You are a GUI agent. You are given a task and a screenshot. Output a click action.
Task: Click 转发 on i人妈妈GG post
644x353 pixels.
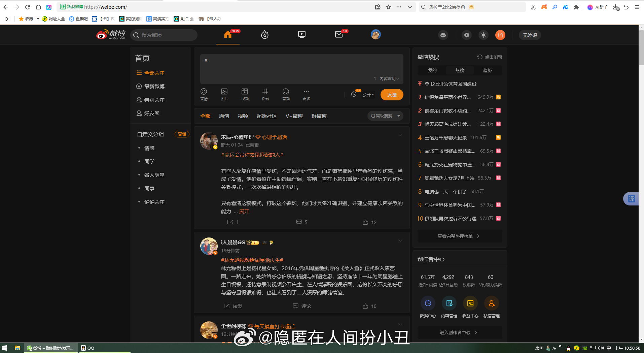pos(233,306)
